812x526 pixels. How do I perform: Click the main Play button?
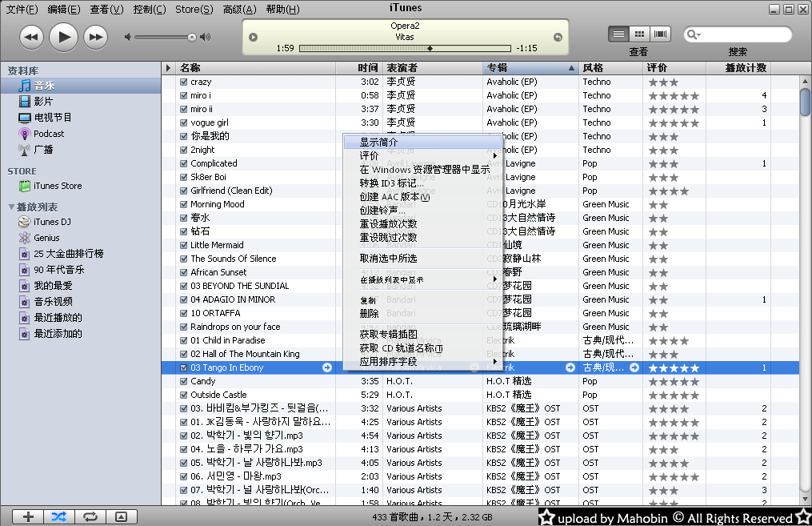click(64, 37)
